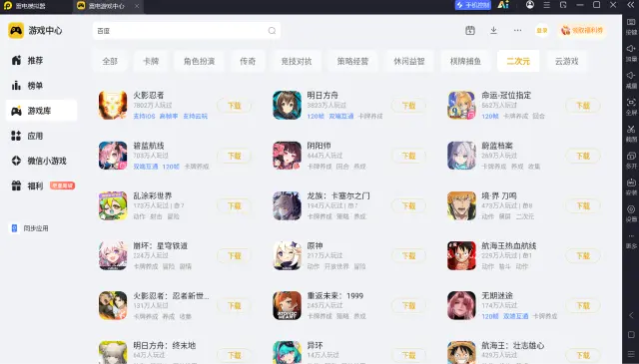Select the 二次元 category tab
This screenshot has width=639, height=364.
point(518,61)
